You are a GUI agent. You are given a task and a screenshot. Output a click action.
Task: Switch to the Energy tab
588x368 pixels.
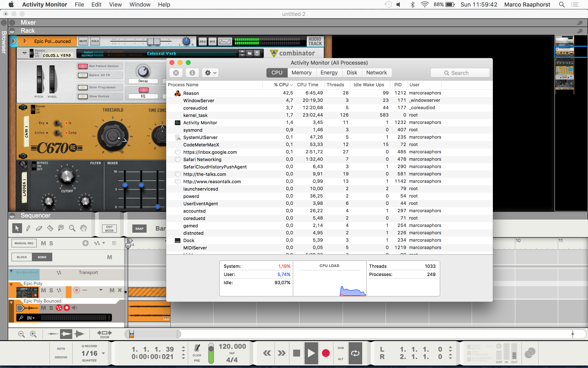[329, 73]
